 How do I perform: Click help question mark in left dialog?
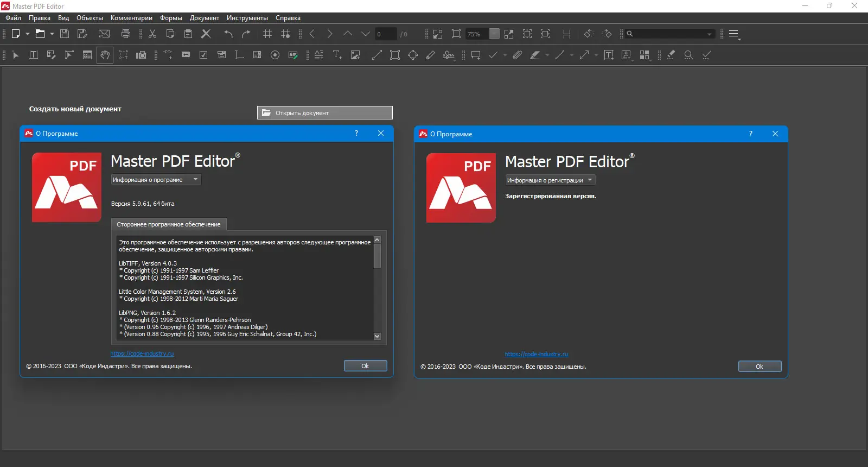click(356, 133)
